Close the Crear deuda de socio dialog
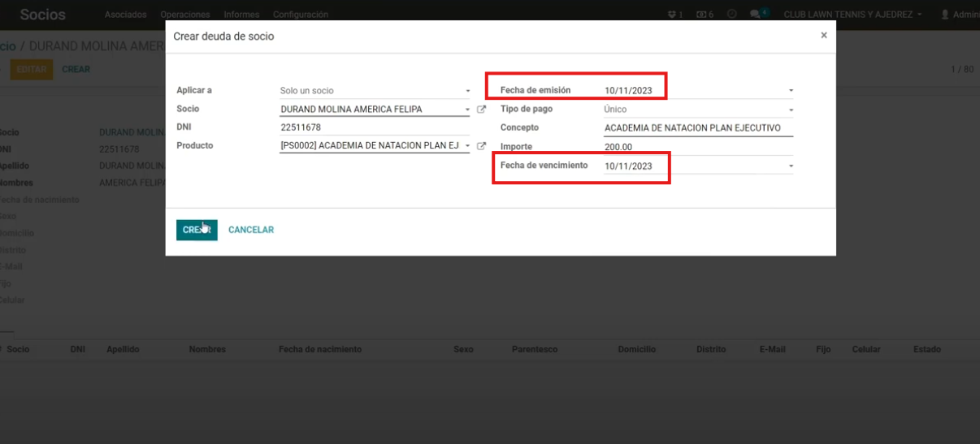Image resolution: width=980 pixels, height=444 pixels. coord(823,36)
